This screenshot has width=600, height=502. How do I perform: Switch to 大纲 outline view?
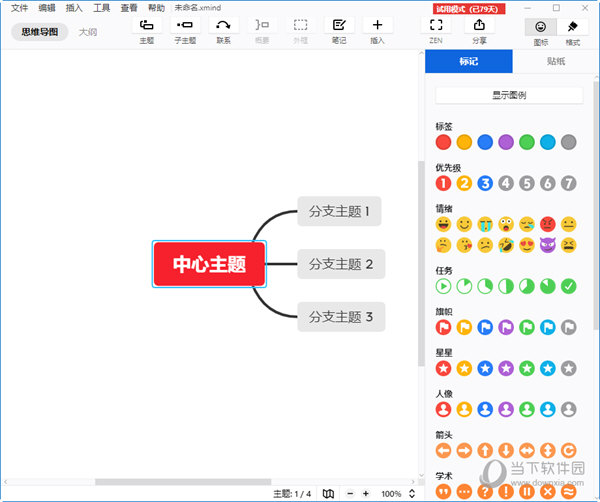point(88,32)
